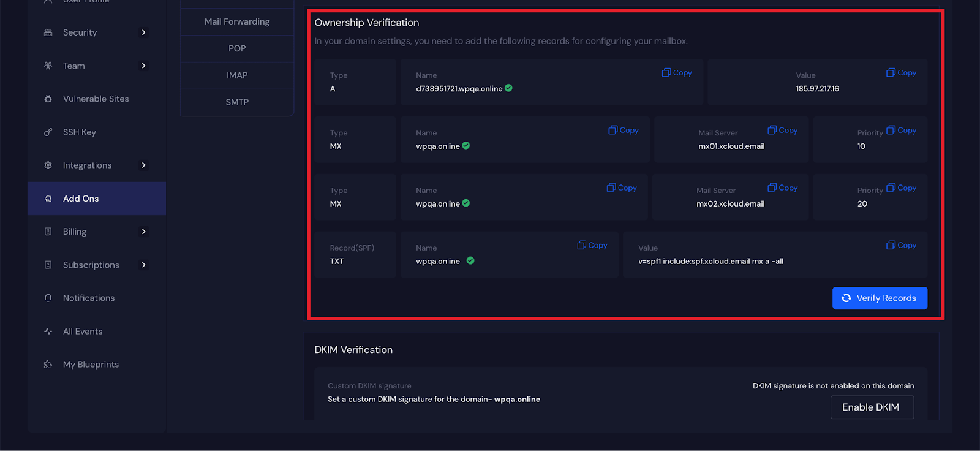Select the IMAP tab
This screenshot has width=980, height=451.
pos(237,75)
